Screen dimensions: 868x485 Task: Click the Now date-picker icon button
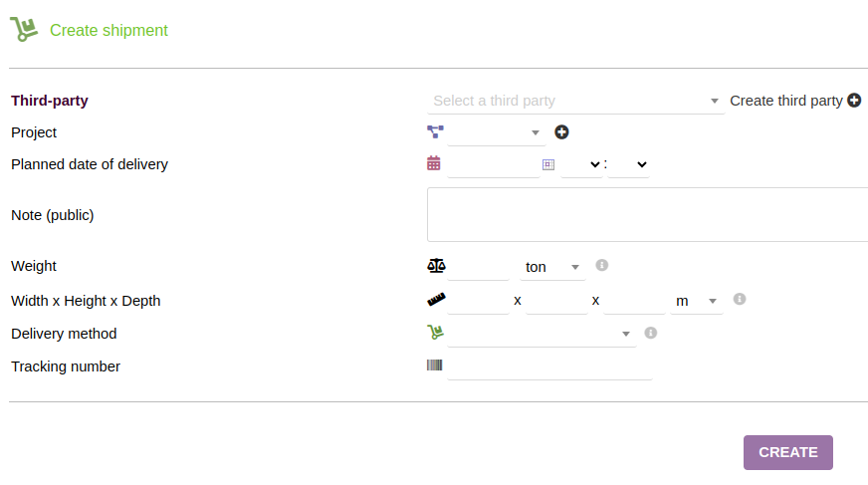[x=547, y=164]
